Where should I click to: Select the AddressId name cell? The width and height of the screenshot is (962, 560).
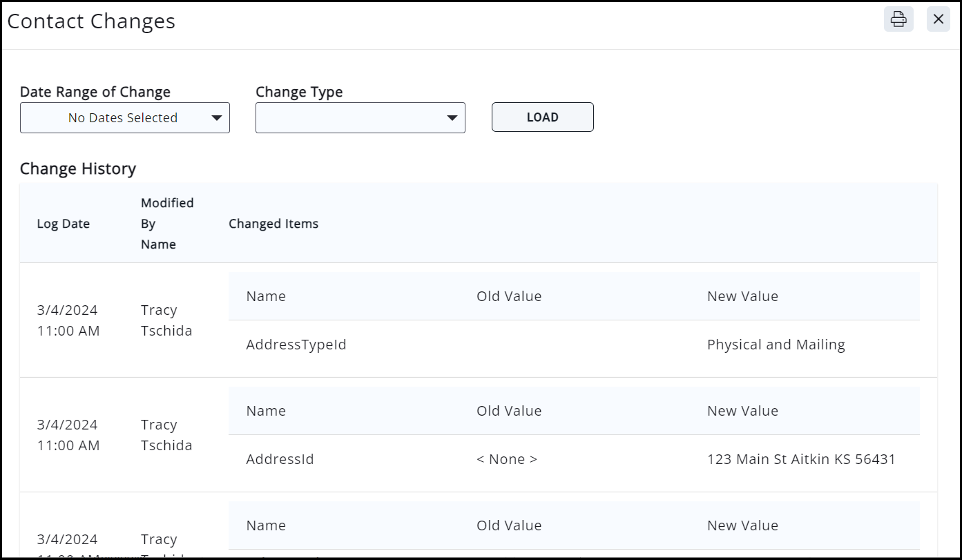tap(280, 459)
